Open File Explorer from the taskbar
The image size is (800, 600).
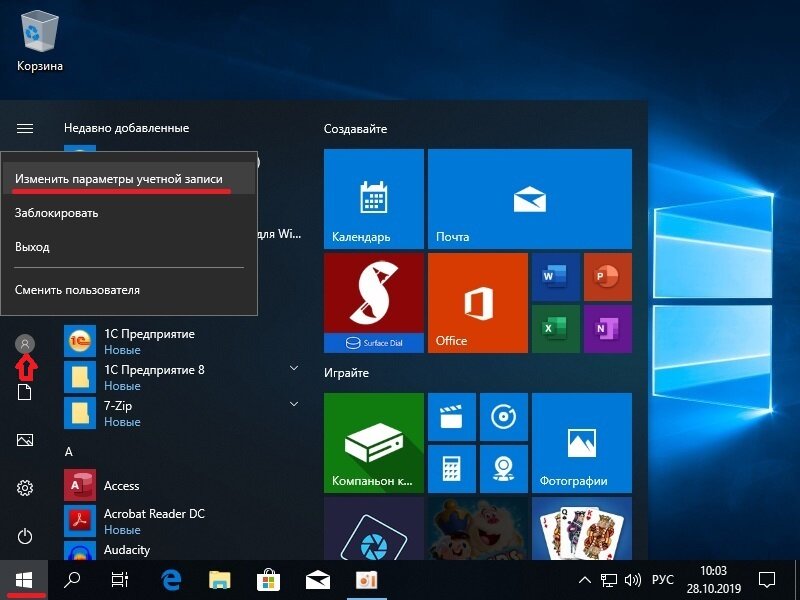point(220,580)
